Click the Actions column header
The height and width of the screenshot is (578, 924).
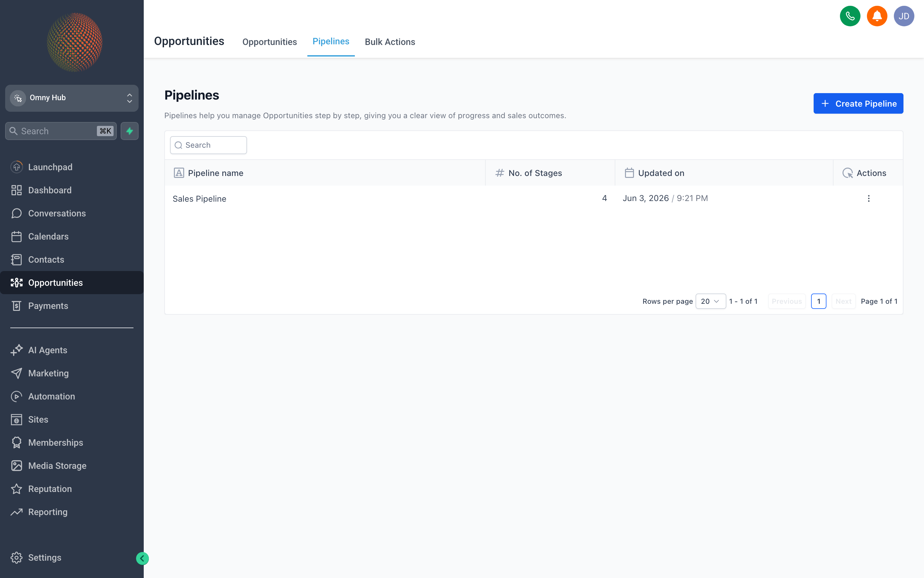point(868,173)
